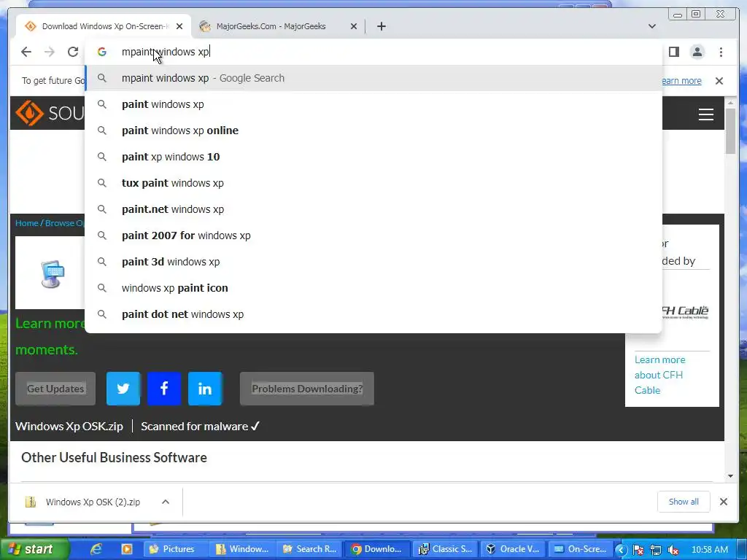The height and width of the screenshot is (560, 747).
Task: Click the forward navigation arrow
Action: 50,52
